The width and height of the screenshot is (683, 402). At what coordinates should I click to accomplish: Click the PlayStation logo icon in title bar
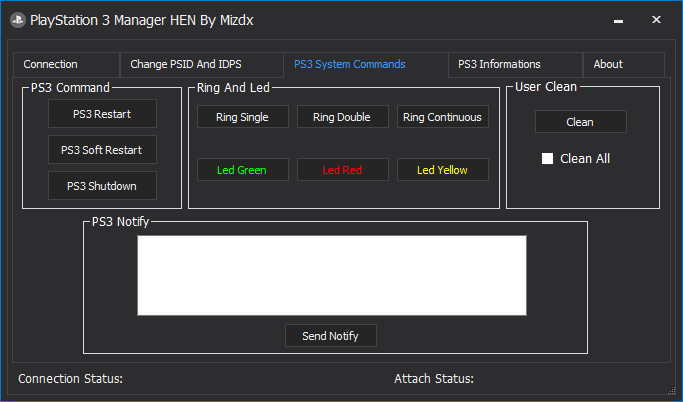click(x=18, y=20)
